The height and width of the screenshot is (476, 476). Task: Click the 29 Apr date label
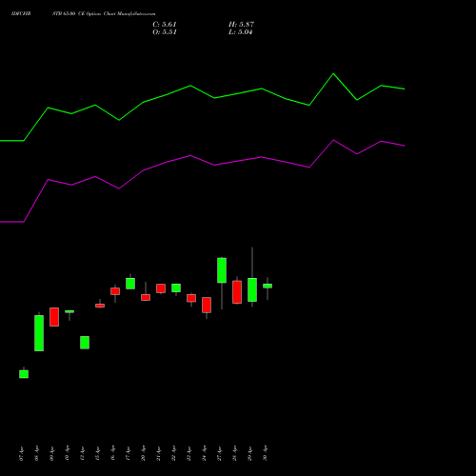coord(249,453)
